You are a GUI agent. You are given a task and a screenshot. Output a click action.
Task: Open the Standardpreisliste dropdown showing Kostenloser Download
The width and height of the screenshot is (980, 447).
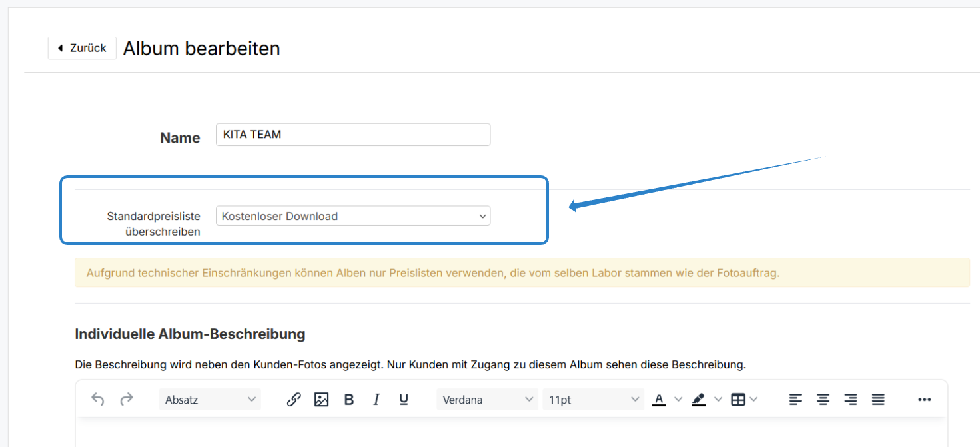click(352, 215)
